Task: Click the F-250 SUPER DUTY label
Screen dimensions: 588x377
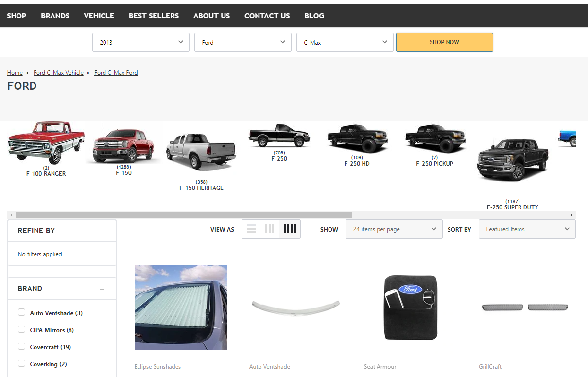Action: (x=513, y=207)
